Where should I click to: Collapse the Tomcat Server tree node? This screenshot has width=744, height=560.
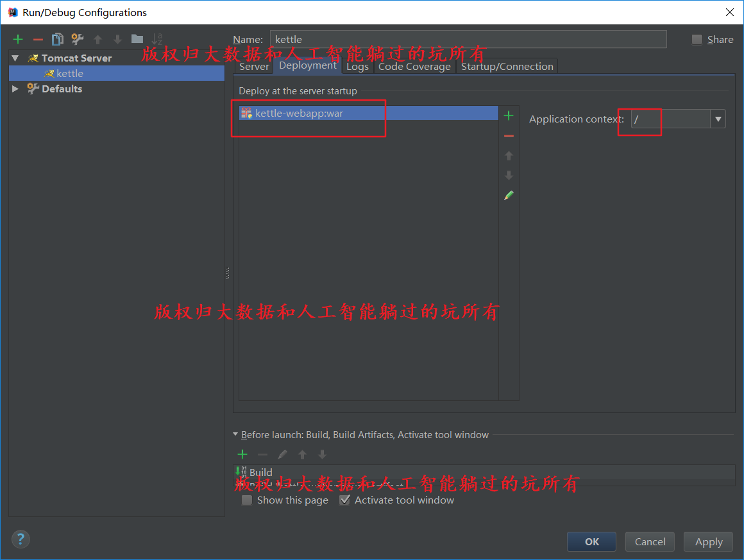pyautogui.click(x=15, y=58)
